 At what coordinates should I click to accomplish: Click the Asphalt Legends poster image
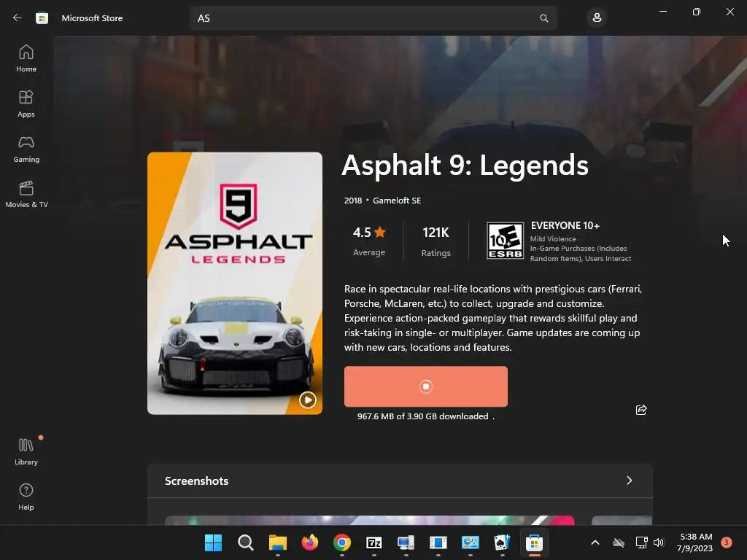pyautogui.click(x=235, y=283)
